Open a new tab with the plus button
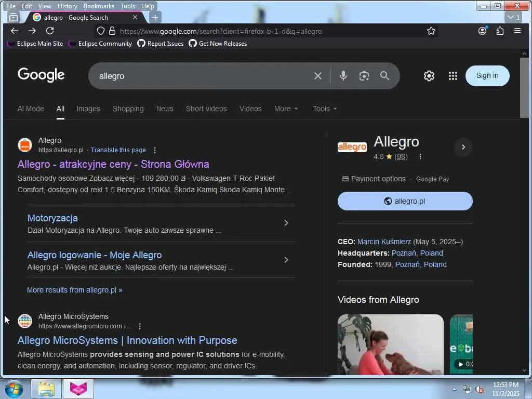Viewport: 532px width, 399px height. pyautogui.click(x=155, y=17)
